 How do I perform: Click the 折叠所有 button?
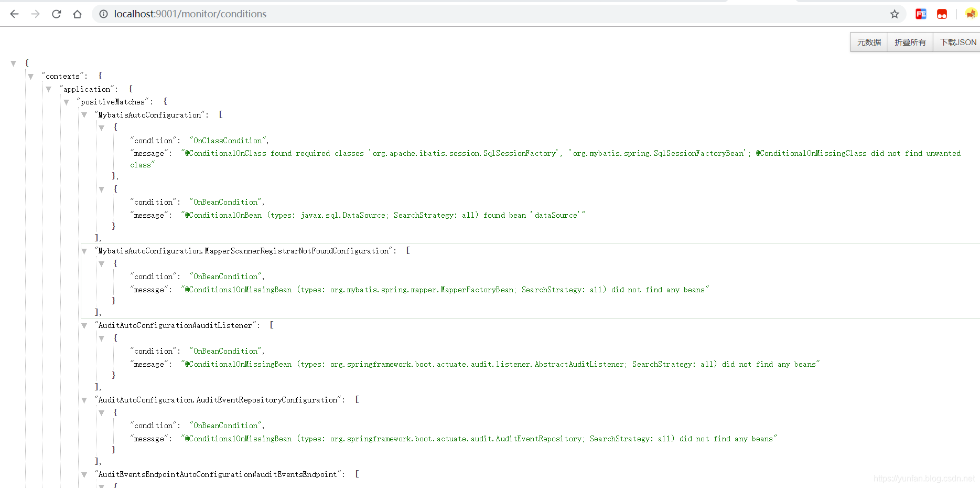point(910,42)
